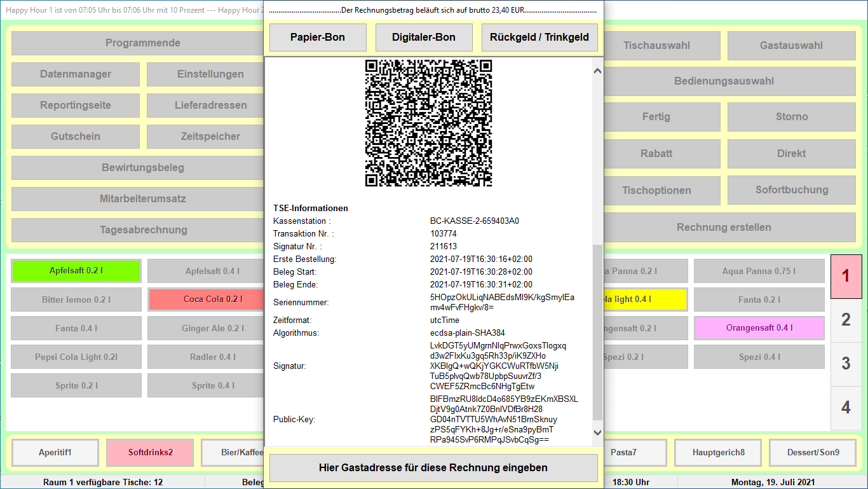Viewport: 868px width, 489px height.
Task: Enter guest address via Gastadresse button
Action: pos(433,468)
